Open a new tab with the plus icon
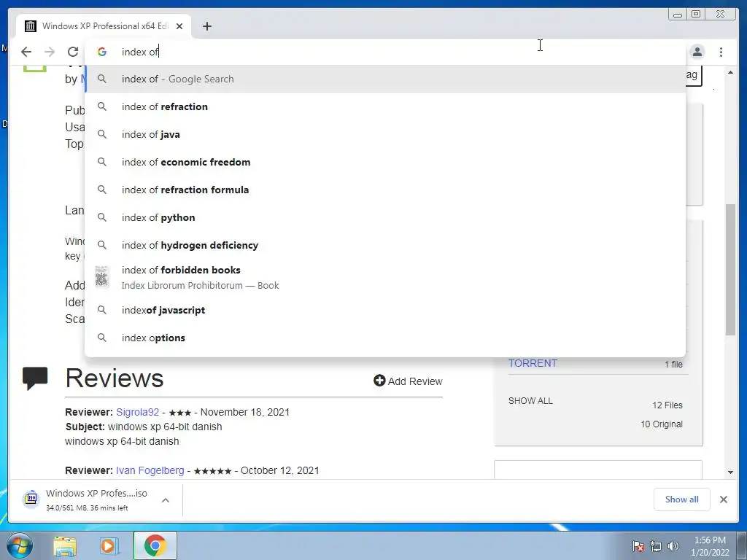The height and width of the screenshot is (560, 747). click(x=206, y=26)
